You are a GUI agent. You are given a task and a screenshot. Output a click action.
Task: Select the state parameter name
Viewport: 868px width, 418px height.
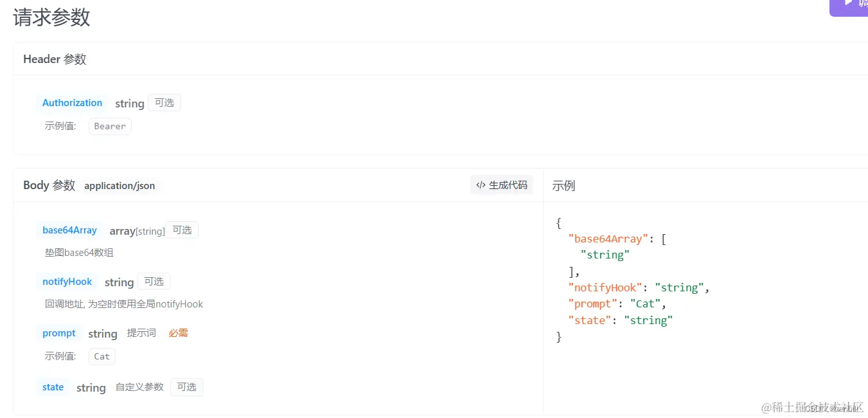pyautogui.click(x=53, y=387)
